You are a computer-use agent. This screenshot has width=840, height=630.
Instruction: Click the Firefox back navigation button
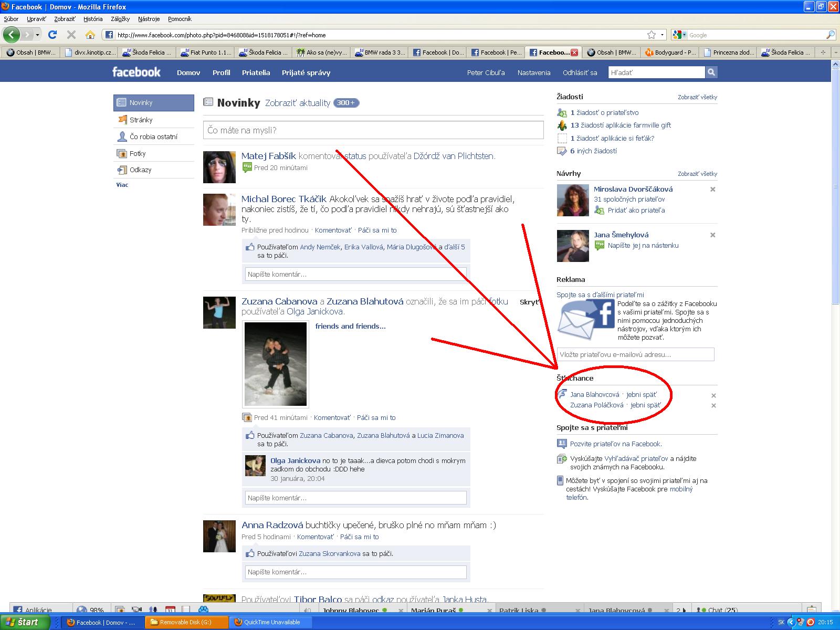[x=12, y=35]
